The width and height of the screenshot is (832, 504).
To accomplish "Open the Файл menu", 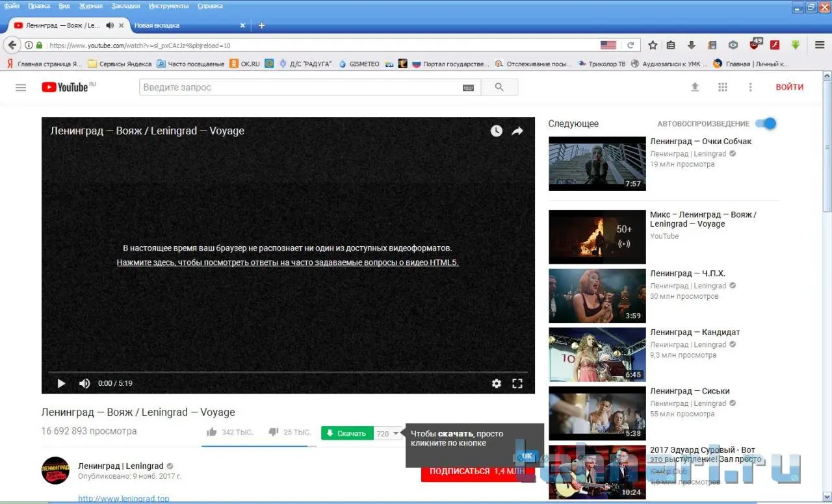I will (12, 6).
